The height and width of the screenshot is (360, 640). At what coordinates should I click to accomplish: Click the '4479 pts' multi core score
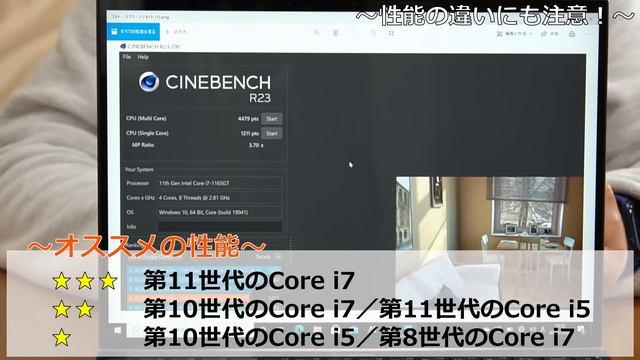(248, 119)
